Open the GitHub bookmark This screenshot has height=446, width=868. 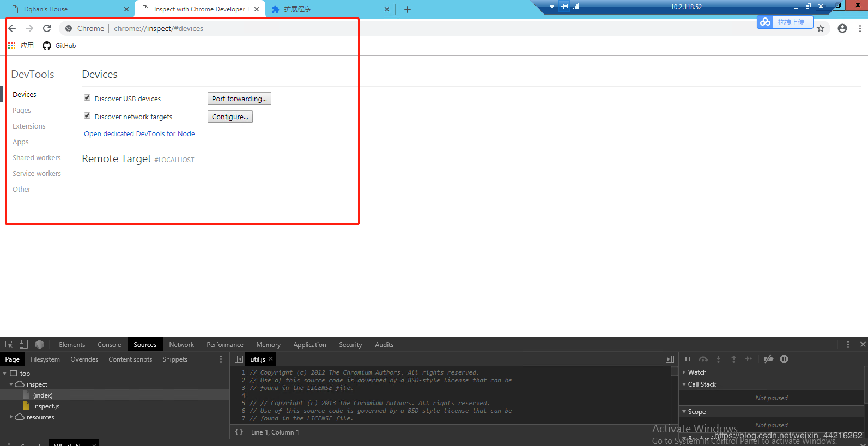(x=59, y=46)
